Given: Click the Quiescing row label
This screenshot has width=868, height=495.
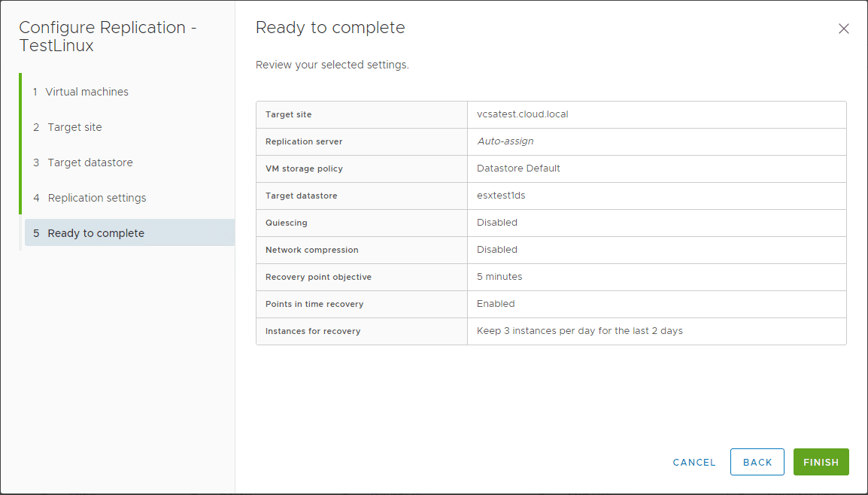Looking at the screenshot, I should click(287, 223).
